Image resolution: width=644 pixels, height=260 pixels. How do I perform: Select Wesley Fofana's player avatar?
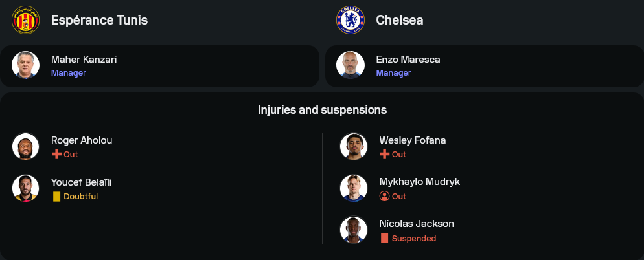[x=354, y=146]
